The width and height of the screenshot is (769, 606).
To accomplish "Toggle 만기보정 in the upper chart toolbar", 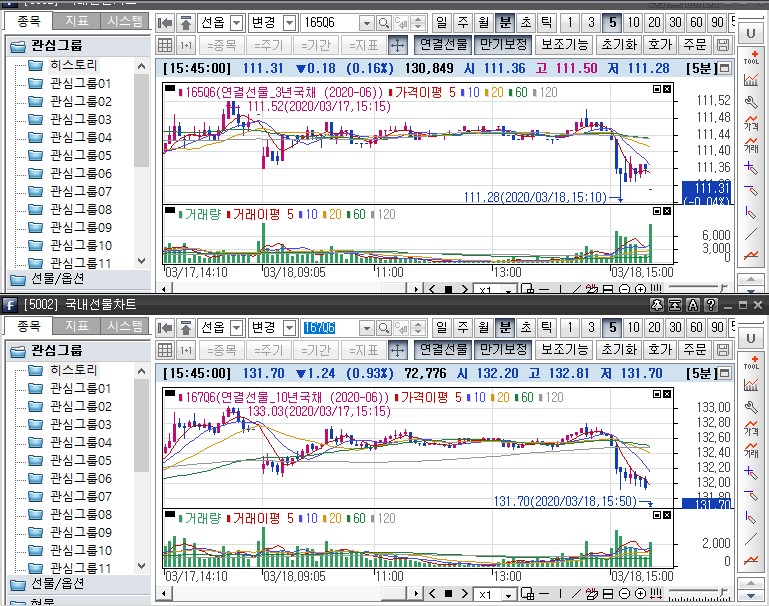I will [502, 45].
